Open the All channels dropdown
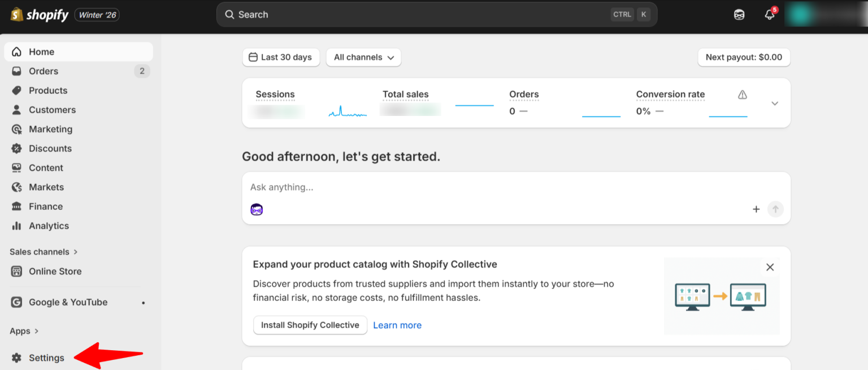Image resolution: width=868 pixels, height=370 pixels. (364, 57)
